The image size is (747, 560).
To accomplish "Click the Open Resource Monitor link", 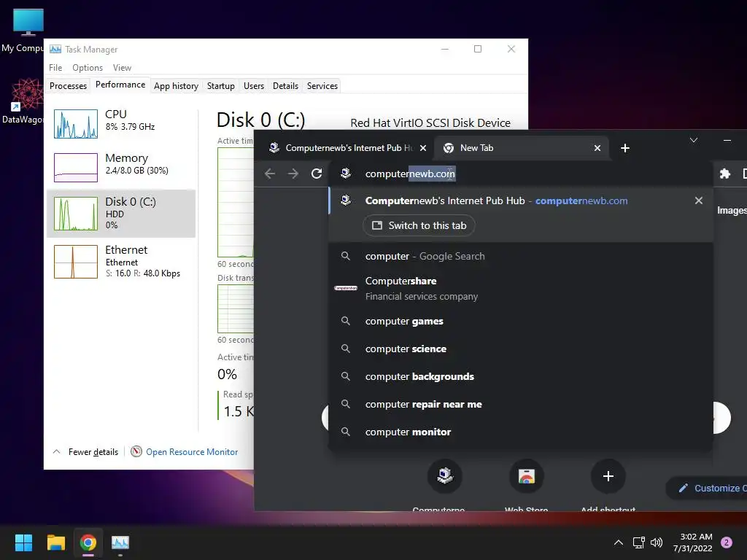I will [x=192, y=452].
